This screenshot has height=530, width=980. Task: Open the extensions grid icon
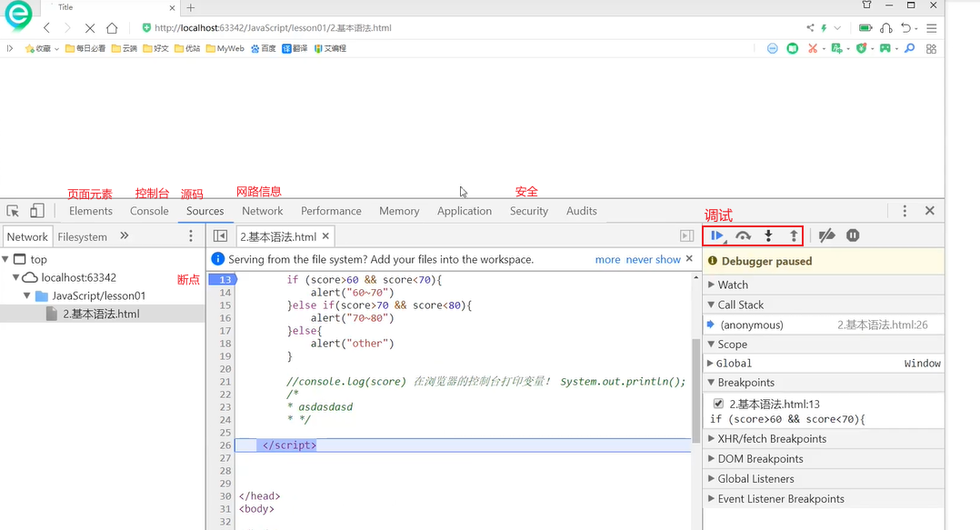[931, 48]
